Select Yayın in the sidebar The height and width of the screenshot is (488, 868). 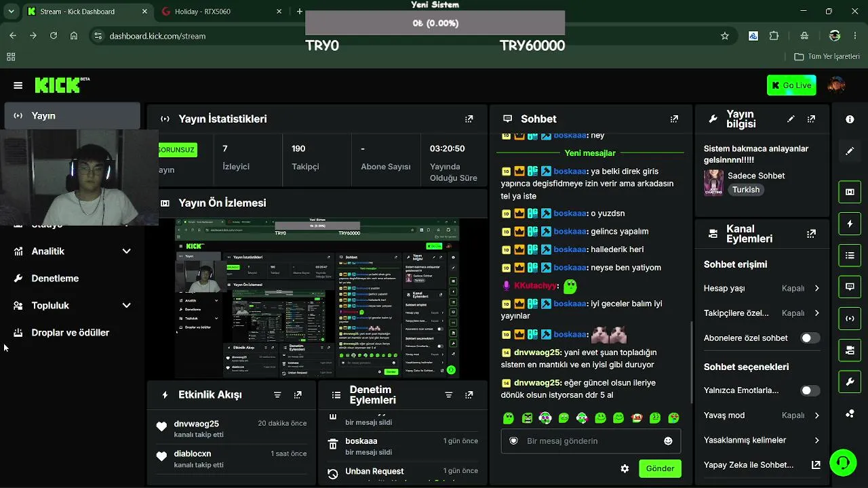[x=72, y=116]
